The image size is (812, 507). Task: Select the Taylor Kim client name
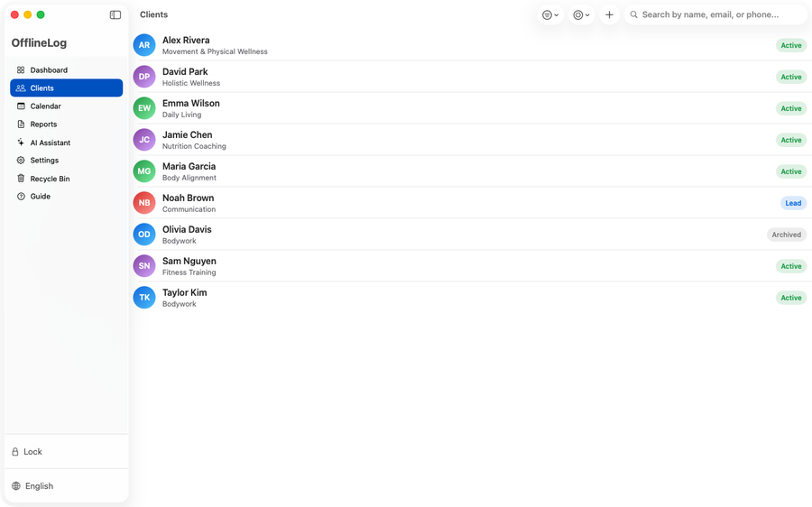(x=184, y=292)
